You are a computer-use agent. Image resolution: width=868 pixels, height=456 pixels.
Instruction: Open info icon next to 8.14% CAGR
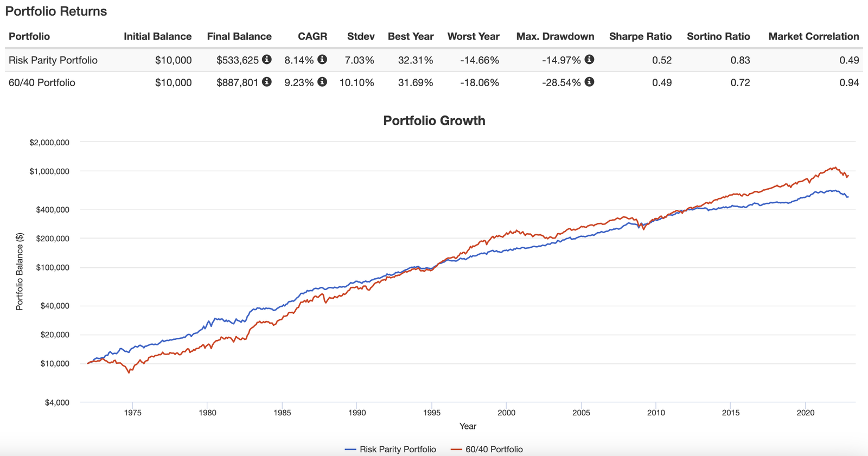tap(322, 60)
